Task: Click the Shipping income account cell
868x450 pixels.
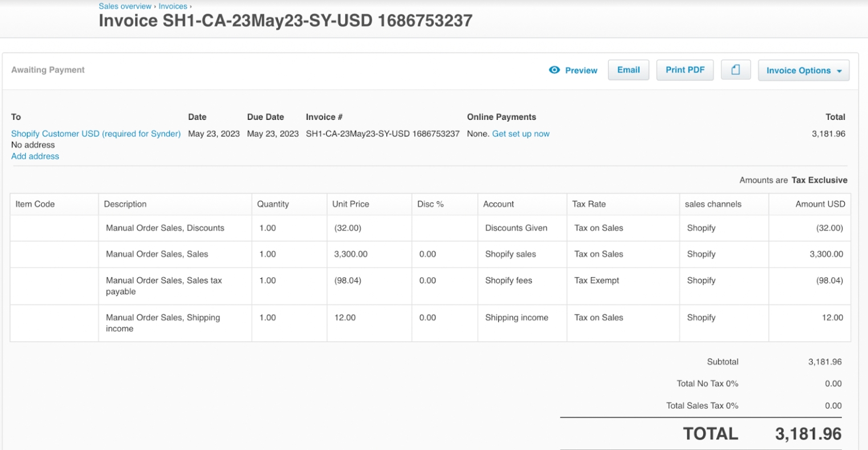Action: [516, 317]
